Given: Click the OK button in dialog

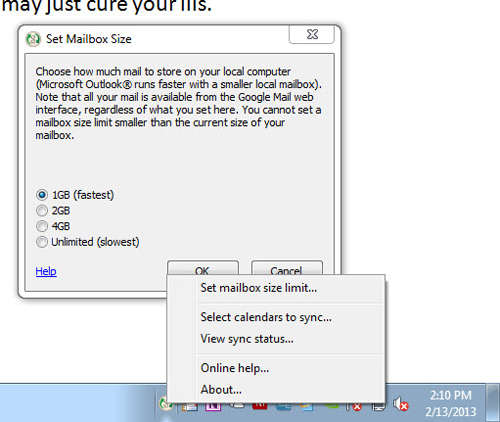Looking at the screenshot, I should pos(203,268).
